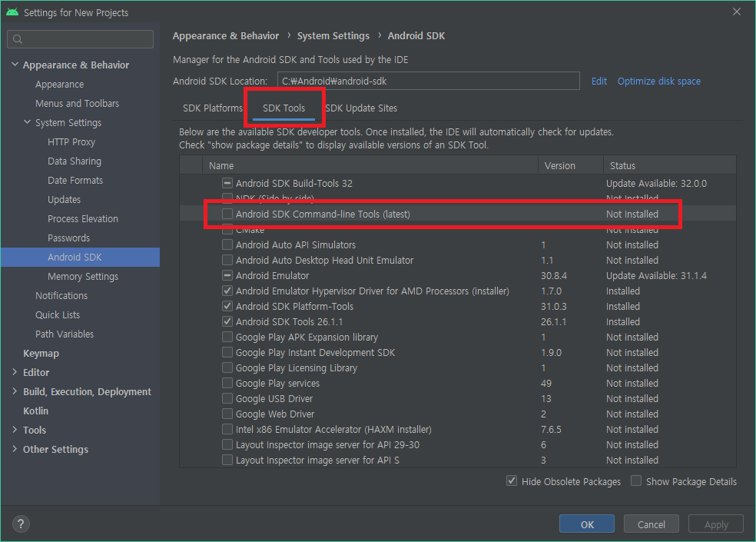Click System Settings breadcrumb
The image size is (756, 542).
pyautogui.click(x=333, y=35)
